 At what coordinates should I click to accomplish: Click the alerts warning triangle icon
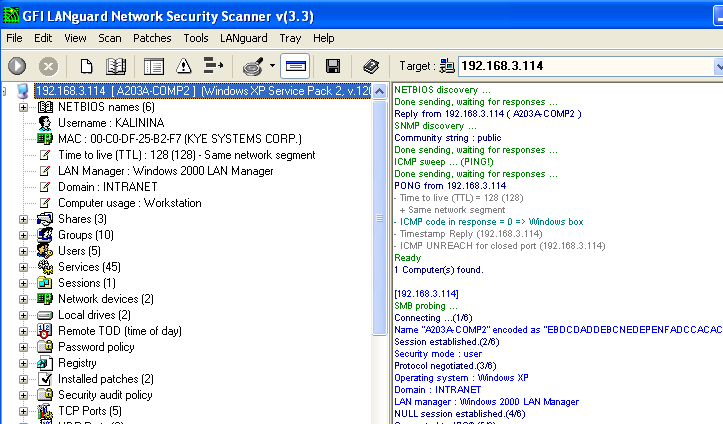click(x=184, y=66)
